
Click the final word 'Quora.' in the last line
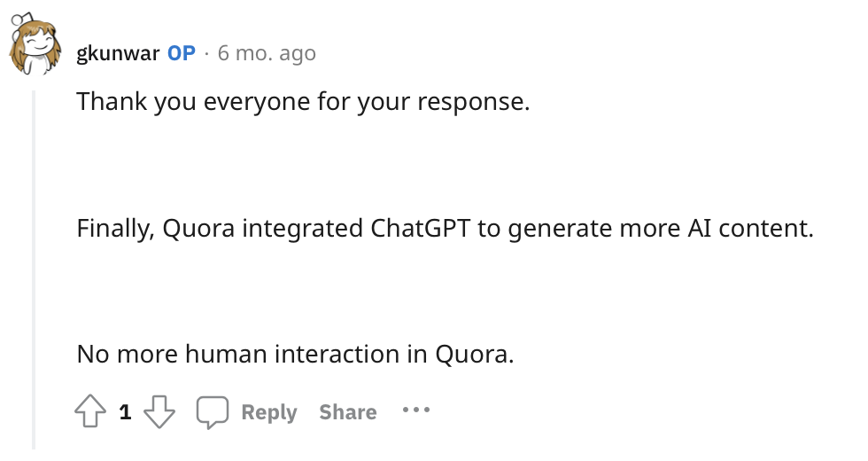pos(475,355)
